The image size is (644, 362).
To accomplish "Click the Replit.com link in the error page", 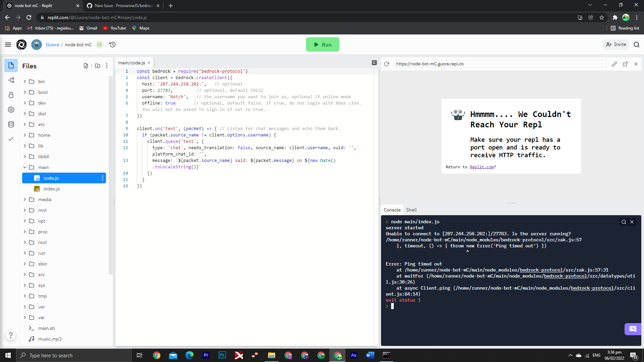I will point(482,167).
